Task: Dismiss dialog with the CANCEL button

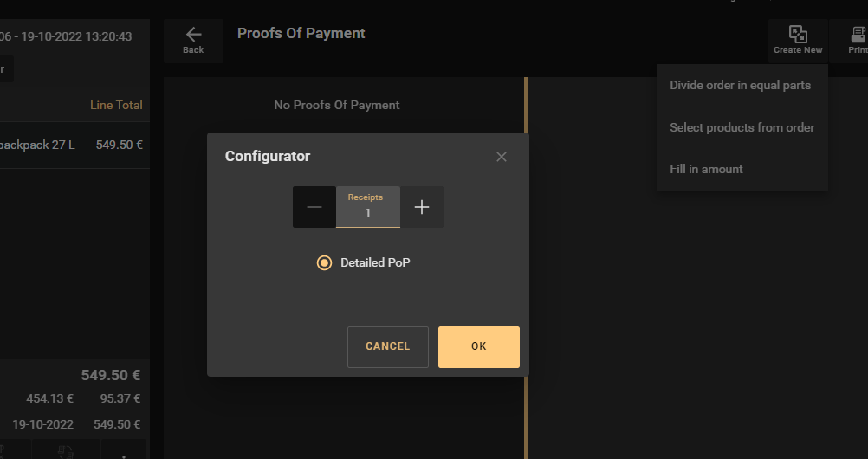Action: coord(387,347)
